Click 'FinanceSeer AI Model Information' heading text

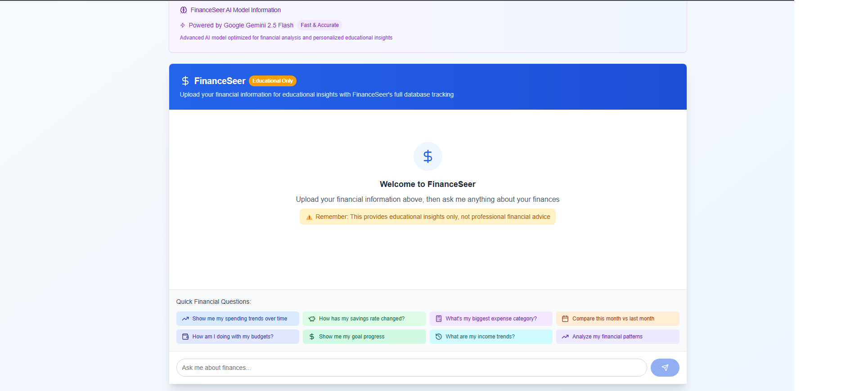[x=236, y=10]
